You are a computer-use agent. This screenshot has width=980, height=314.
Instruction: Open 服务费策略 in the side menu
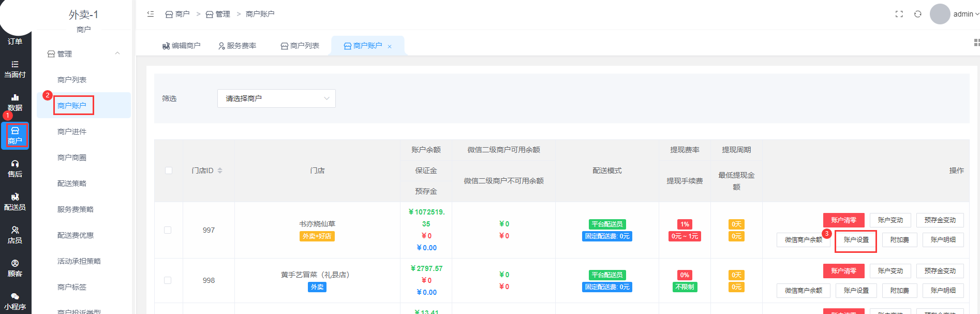76,209
